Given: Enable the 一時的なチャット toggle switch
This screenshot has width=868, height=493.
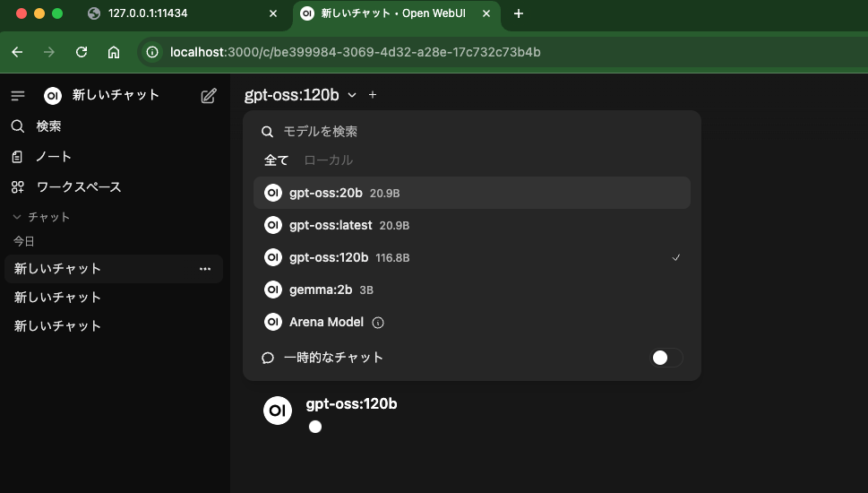Looking at the screenshot, I should (x=666, y=358).
